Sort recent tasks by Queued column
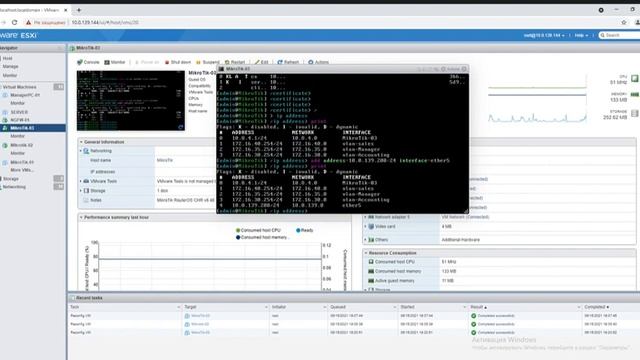 pos(338,307)
